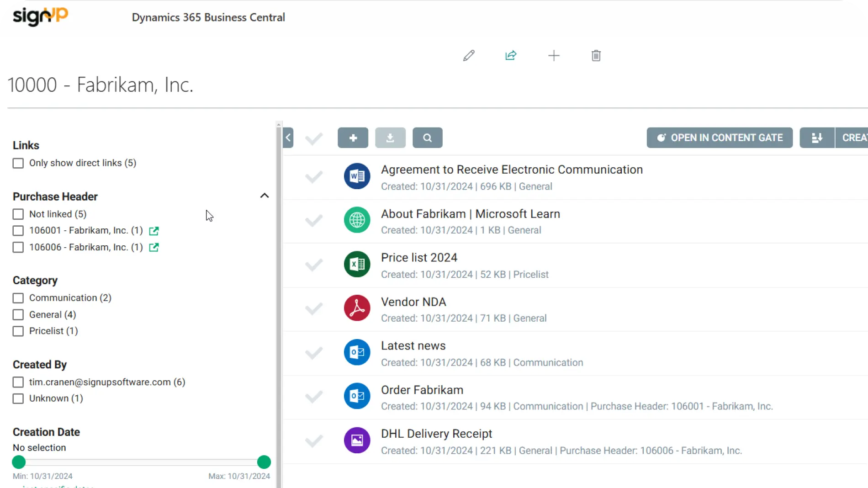Check the 106001 - Fabrikam, Inc. filter
The width and height of the screenshot is (868, 488).
click(18, 231)
